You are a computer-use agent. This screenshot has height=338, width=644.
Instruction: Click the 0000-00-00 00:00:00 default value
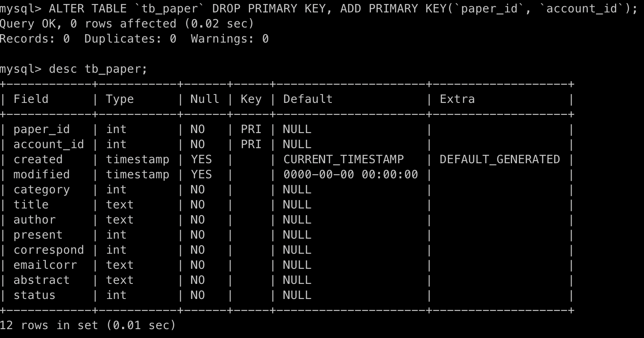pos(350,174)
